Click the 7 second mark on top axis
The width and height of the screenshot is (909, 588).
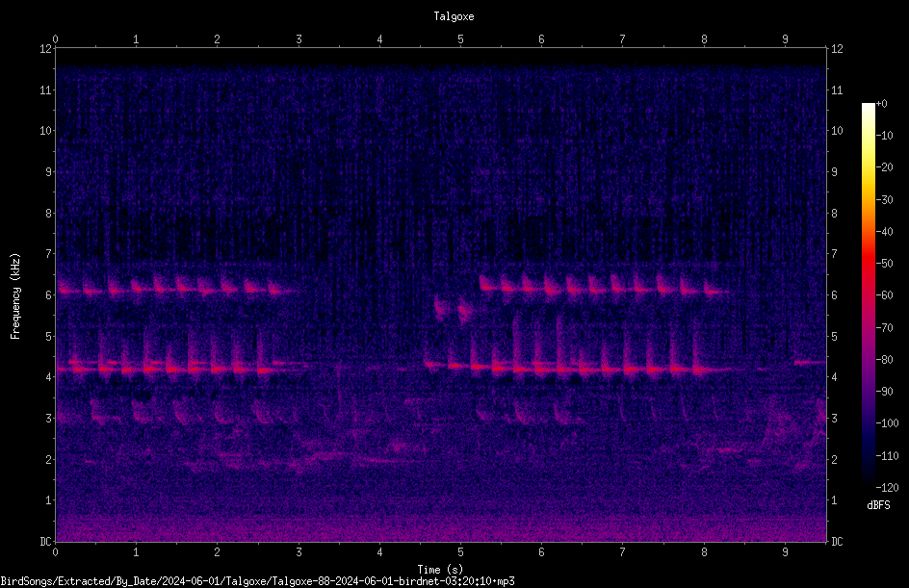click(623, 38)
